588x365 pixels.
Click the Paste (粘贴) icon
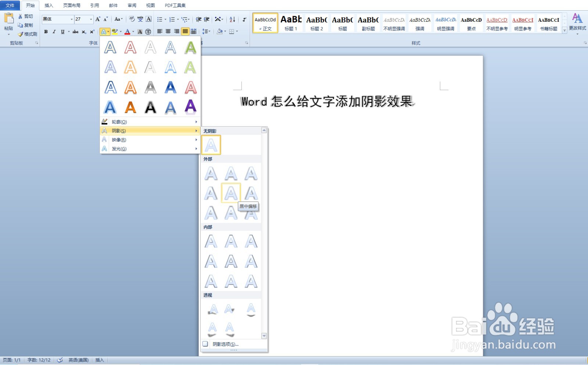coord(8,18)
